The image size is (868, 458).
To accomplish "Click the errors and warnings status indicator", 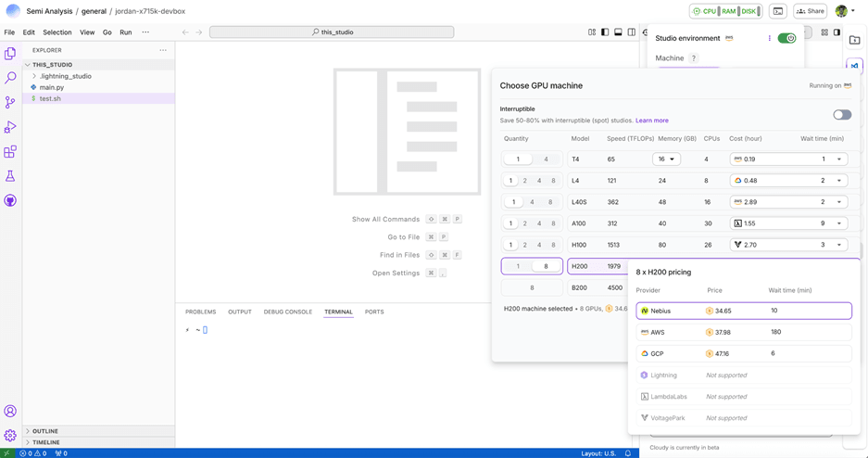I will tap(33, 453).
